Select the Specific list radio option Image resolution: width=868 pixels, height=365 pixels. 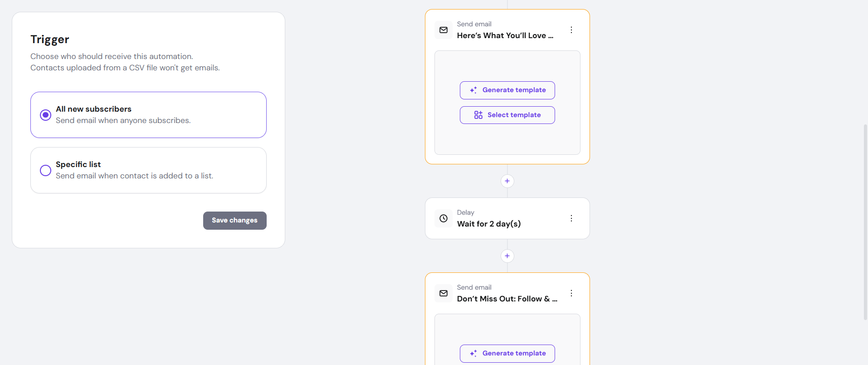click(45, 170)
